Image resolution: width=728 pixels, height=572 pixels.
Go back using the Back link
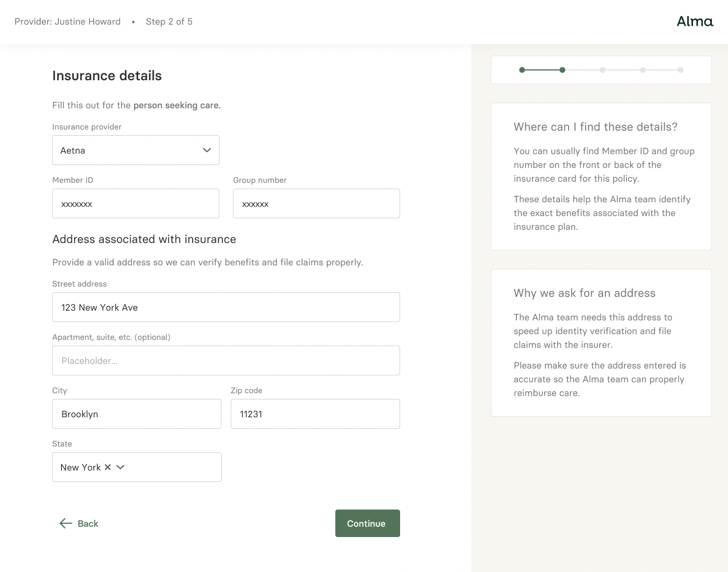88,523
